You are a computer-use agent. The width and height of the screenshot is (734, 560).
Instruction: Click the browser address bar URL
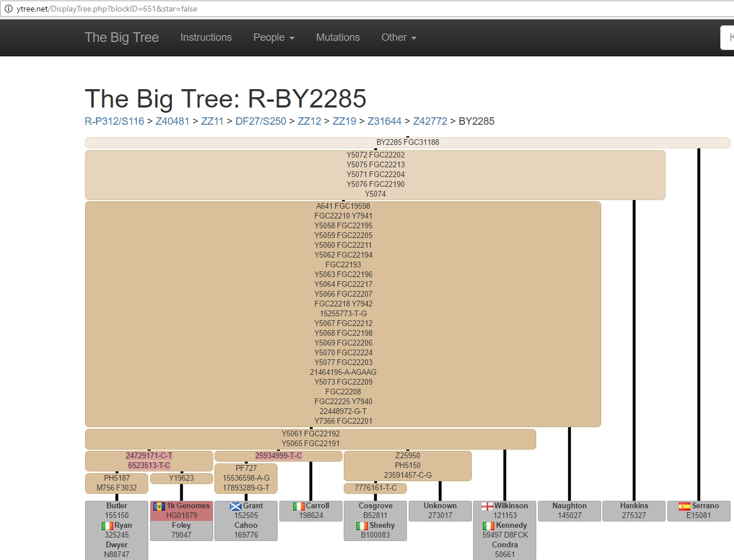point(107,9)
